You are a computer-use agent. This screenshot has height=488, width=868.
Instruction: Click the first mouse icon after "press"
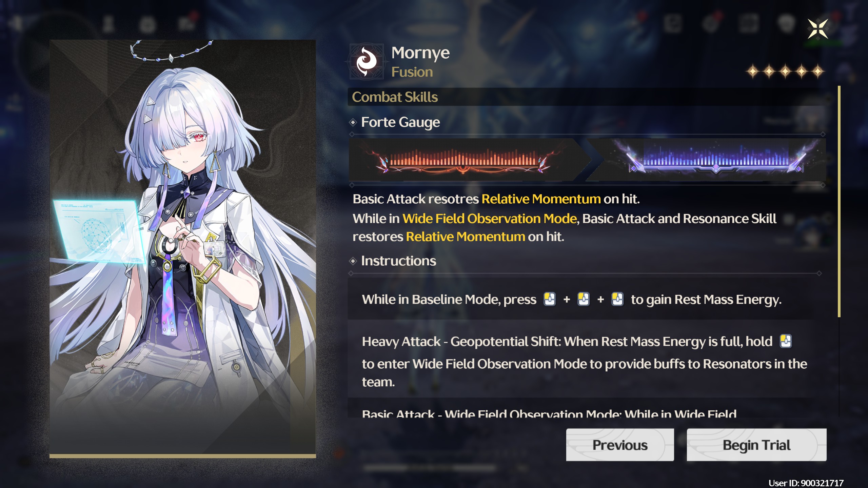point(550,299)
